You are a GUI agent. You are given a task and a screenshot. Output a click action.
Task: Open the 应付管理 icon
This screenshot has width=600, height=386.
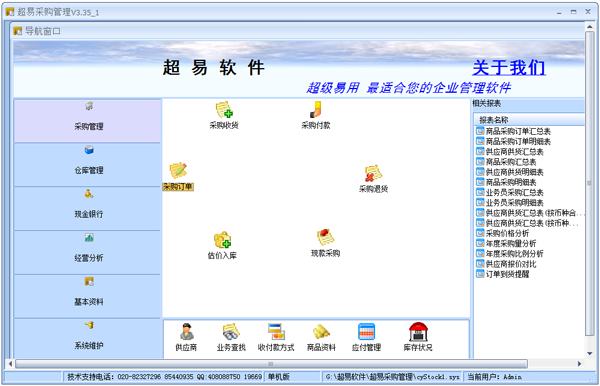pos(367,337)
